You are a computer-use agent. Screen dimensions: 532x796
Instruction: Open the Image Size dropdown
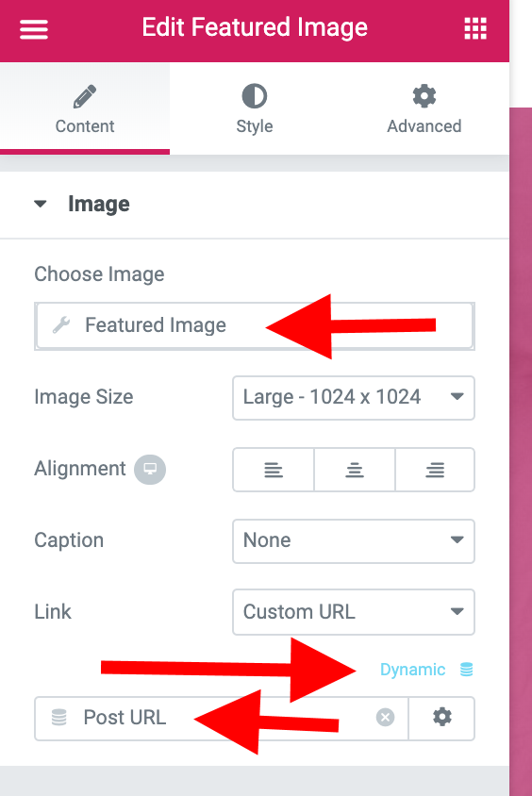point(354,397)
